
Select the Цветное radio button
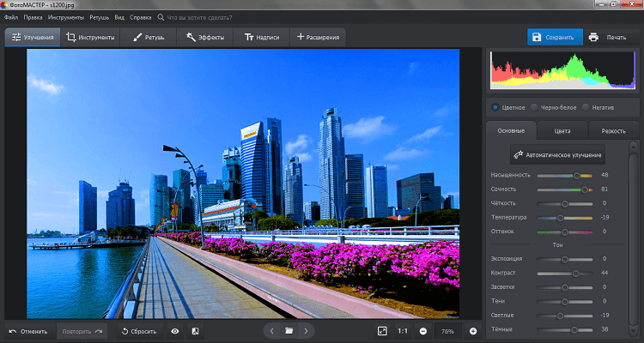(495, 107)
